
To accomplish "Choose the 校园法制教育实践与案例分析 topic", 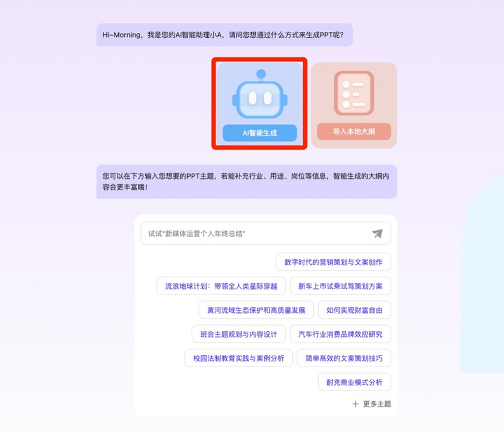I will [x=239, y=358].
